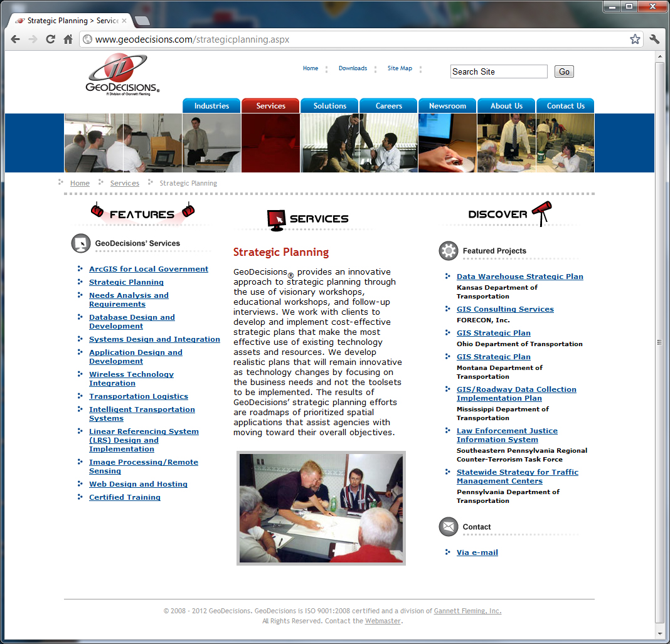
Task: Click the Downloads link
Action: (353, 68)
